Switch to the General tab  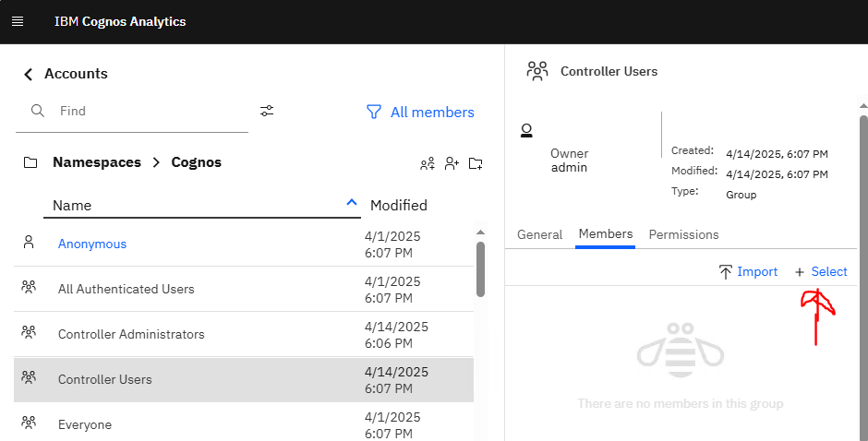540,234
